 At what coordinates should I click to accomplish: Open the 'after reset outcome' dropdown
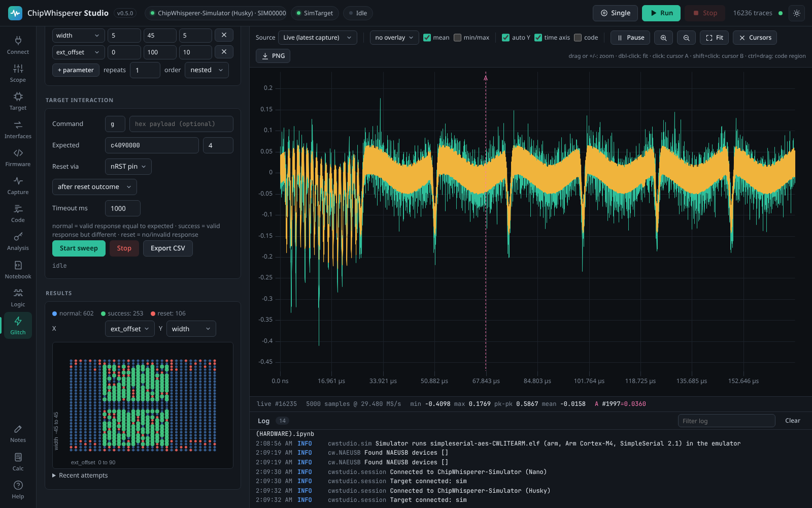tap(94, 187)
